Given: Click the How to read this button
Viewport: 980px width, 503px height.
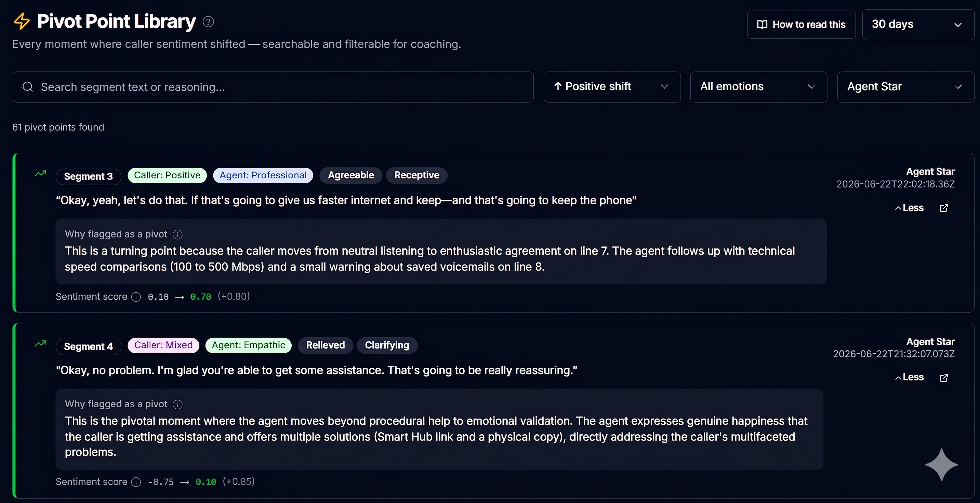Looking at the screenshot, I should point(801,24).
